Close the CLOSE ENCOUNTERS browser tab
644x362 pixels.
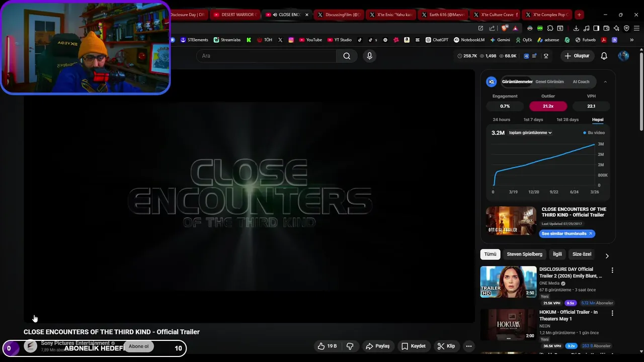click(307, 15)
